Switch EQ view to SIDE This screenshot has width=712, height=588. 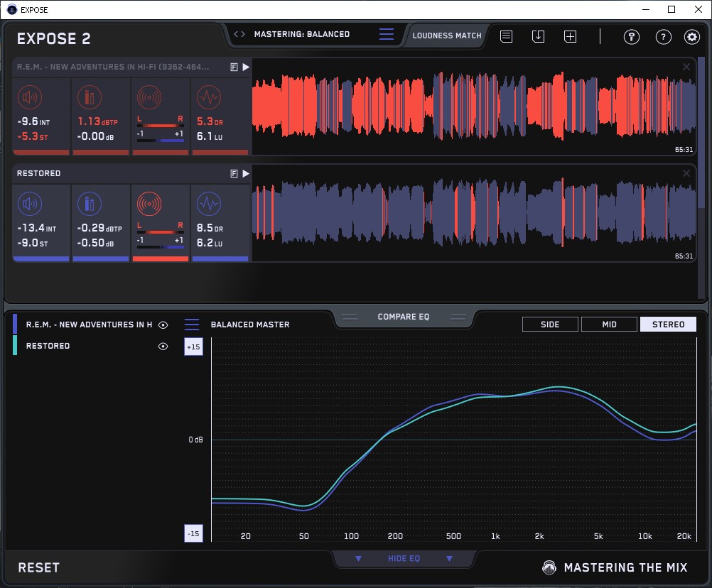pos(550,325)
